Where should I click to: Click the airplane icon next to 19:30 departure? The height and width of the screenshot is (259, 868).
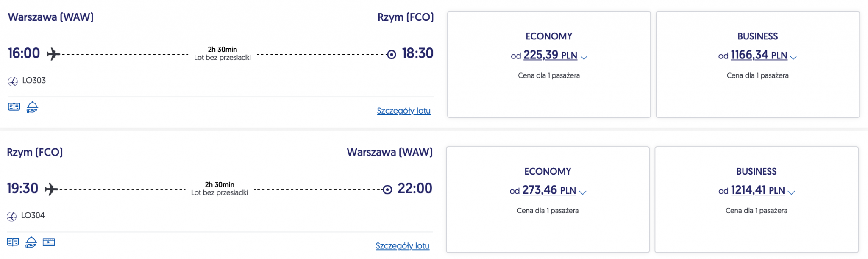[51, 189]
